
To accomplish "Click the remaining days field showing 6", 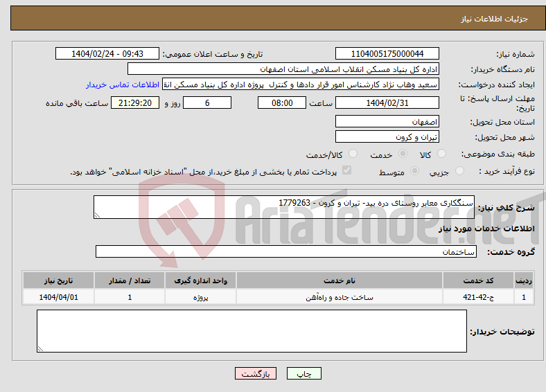I will point(207,103).
